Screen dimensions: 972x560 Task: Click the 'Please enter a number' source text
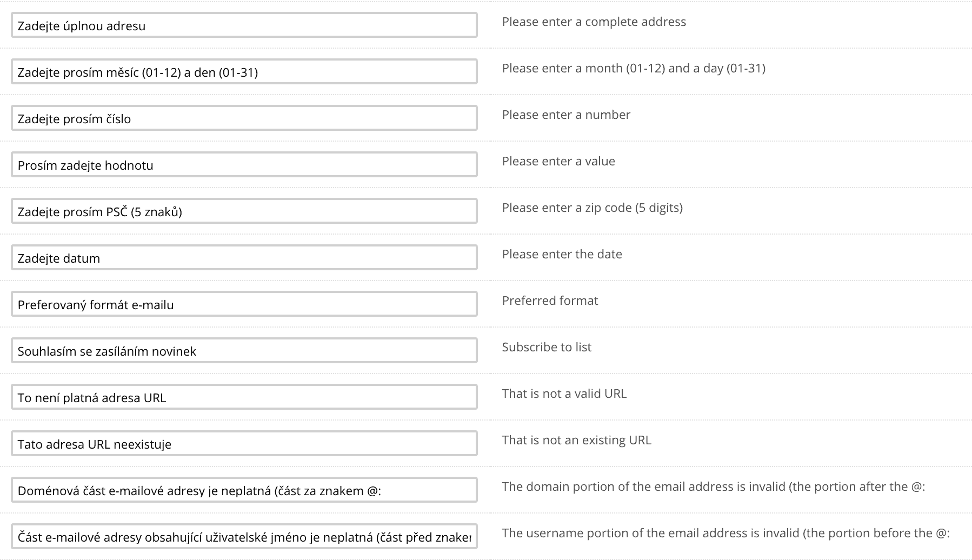click(x=566, y=115)
